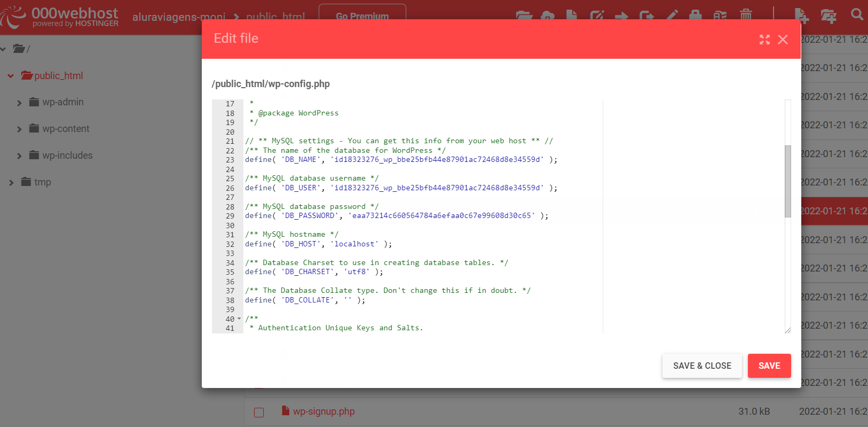Click the wp-includes folder icon
The height and width of the screenshot is (427, 868).
[34, 155]
